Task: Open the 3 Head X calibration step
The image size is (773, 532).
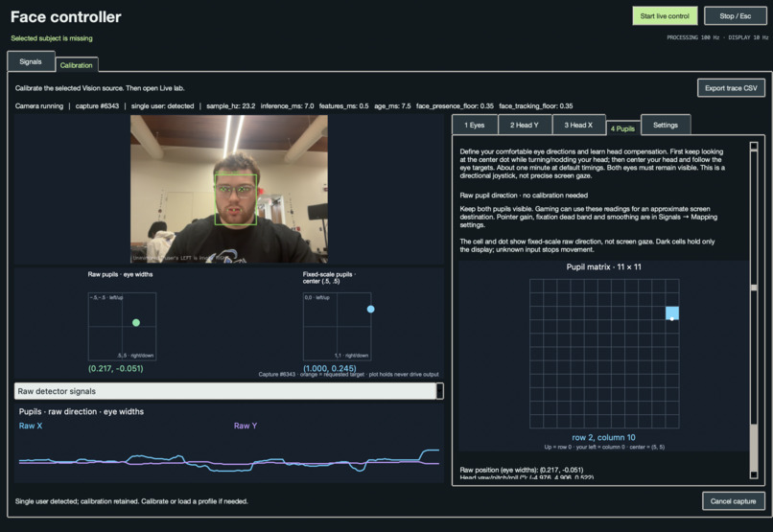Action: pyautogui.click(x=578, y=126)
